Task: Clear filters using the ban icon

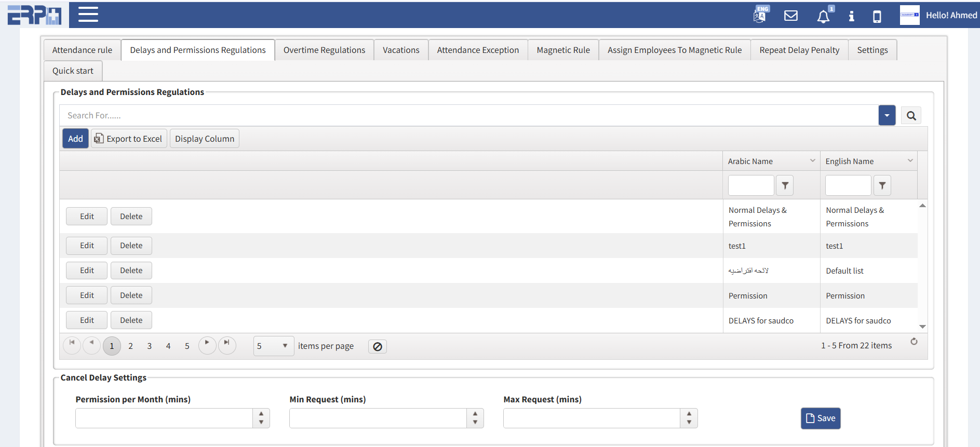Action: tap(378, 346)
